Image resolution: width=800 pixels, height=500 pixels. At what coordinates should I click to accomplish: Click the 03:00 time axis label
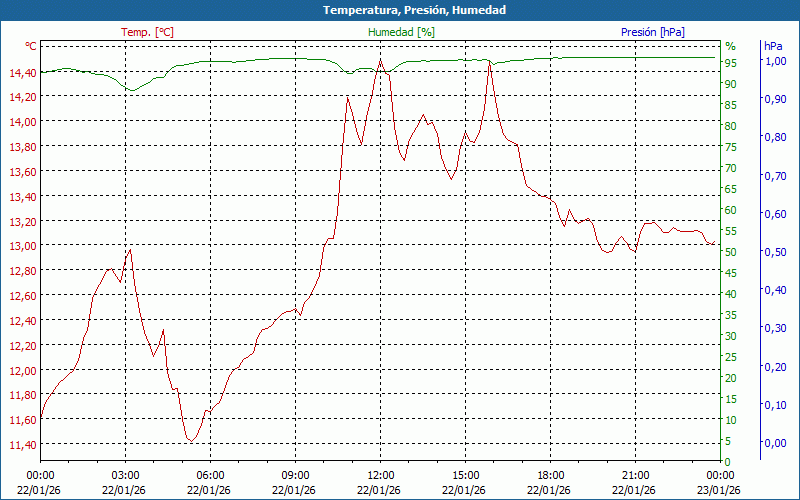pos(125,475)
